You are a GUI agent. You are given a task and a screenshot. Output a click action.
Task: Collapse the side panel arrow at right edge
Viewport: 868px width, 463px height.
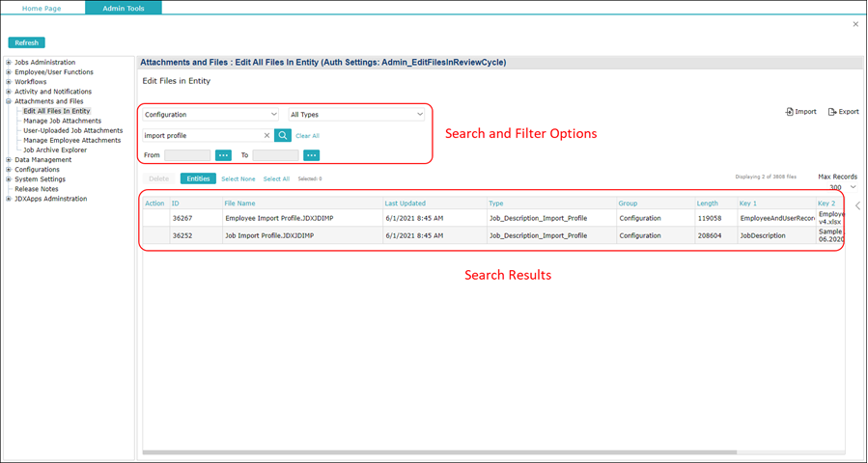pyautogui.click(x=857, y=205)
